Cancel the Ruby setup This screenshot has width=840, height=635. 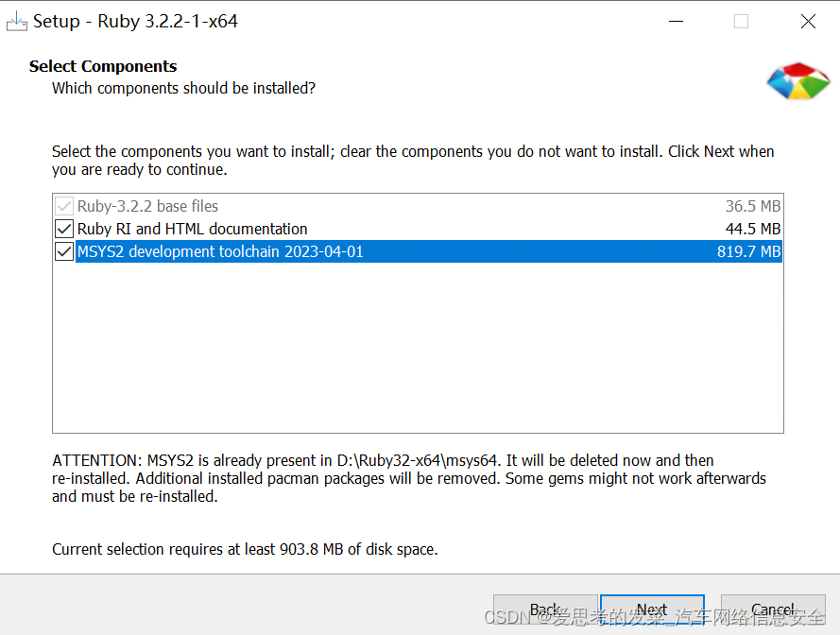point(774,609)
